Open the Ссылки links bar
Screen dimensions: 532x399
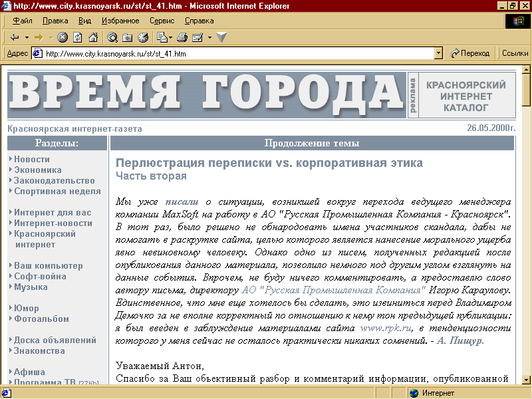515,53
